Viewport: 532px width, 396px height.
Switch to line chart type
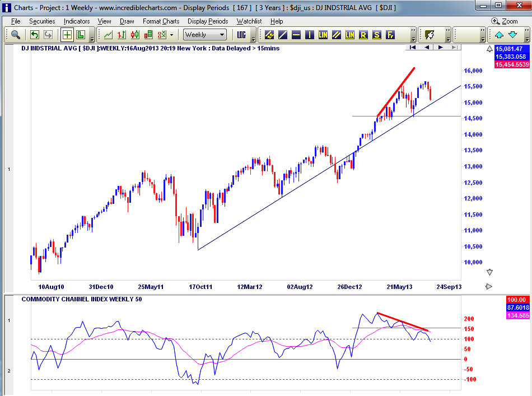click(x=108, y=35)
